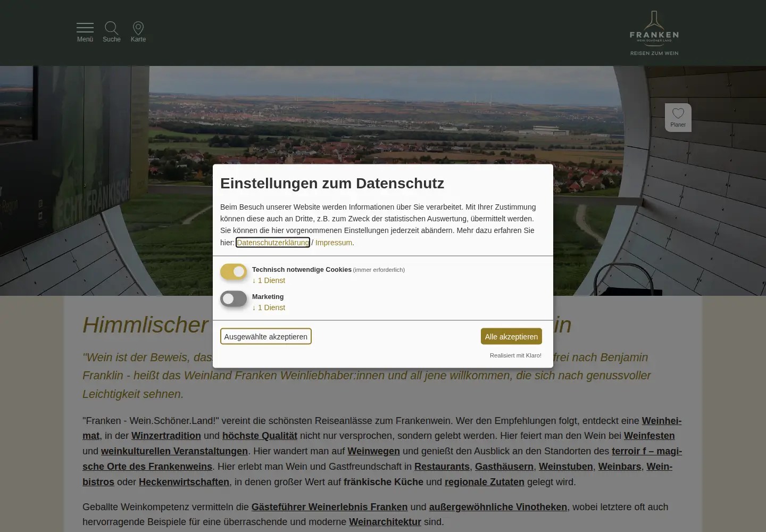Open the Suche magnifier icon
Image resolution: width=766 pixels, height=532 pixels.
(112, 32)
